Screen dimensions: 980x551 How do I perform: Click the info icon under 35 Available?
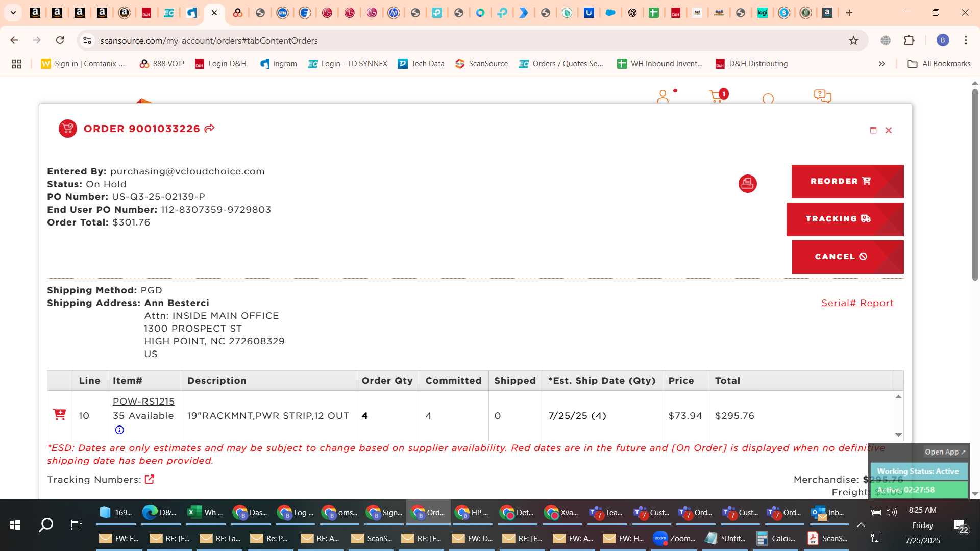[119, 430]
